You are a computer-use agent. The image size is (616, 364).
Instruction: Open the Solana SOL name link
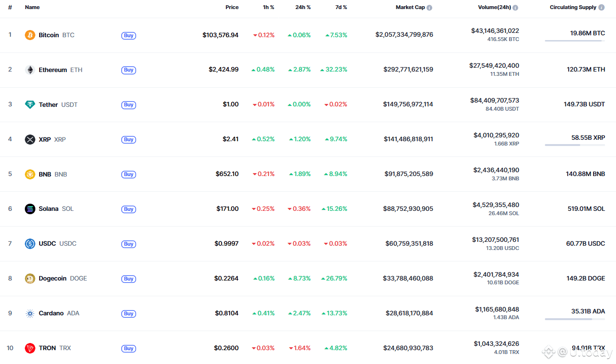click(x=56, y=209)
